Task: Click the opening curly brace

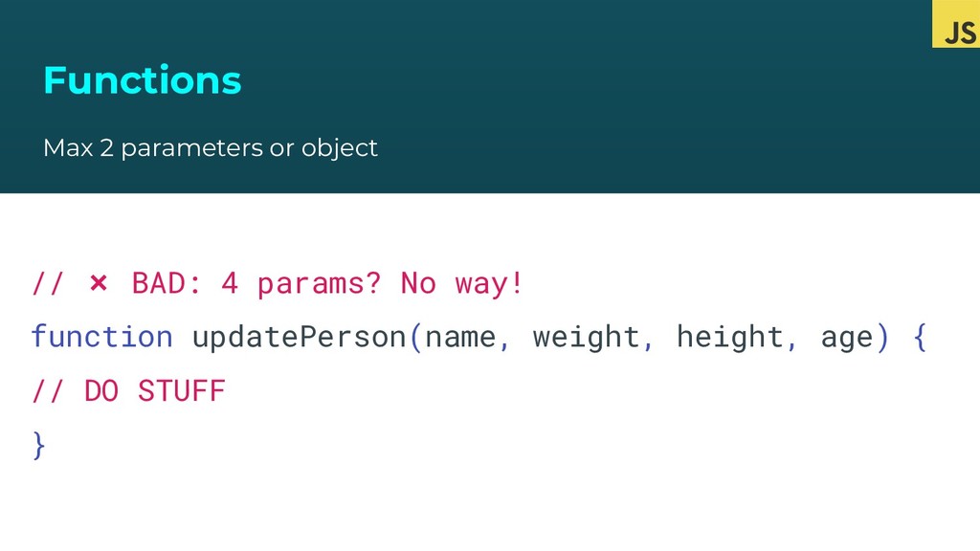Action: click(919, 337)
